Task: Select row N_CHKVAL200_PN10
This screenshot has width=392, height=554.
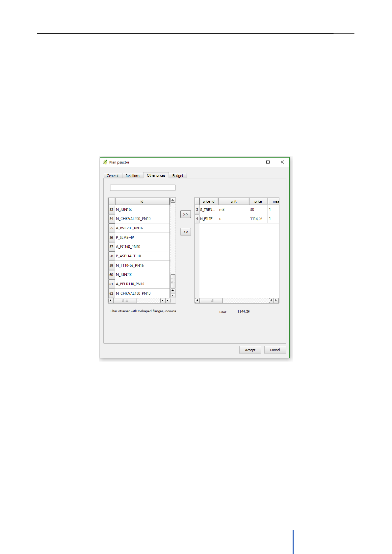Action: tap(142, 219)
